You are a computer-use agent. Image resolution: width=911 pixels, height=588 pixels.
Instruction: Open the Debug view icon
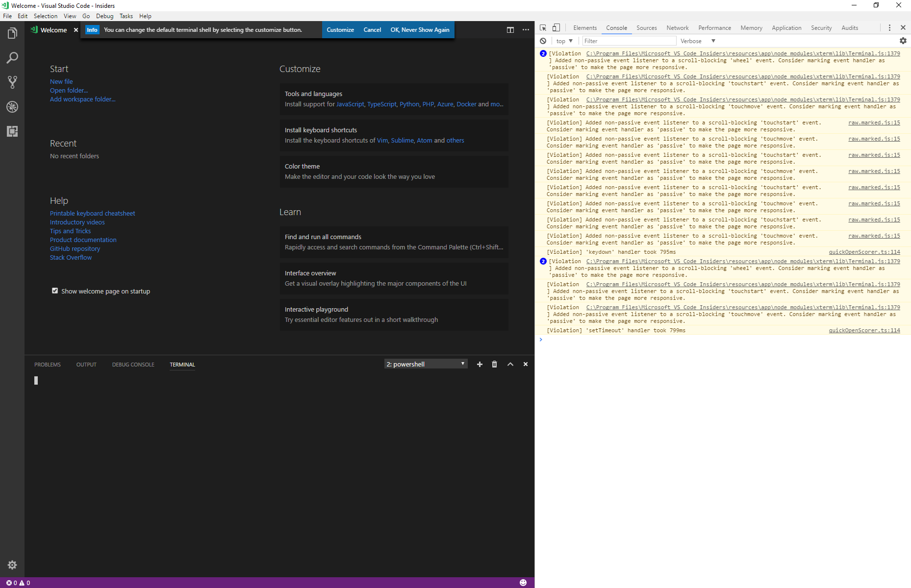click(x=12, y=107)
